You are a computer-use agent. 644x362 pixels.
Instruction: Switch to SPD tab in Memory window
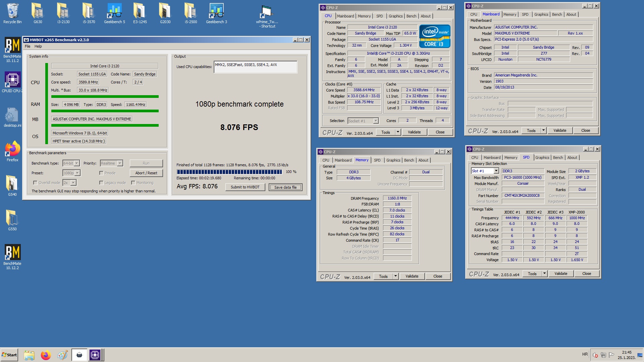377,160
